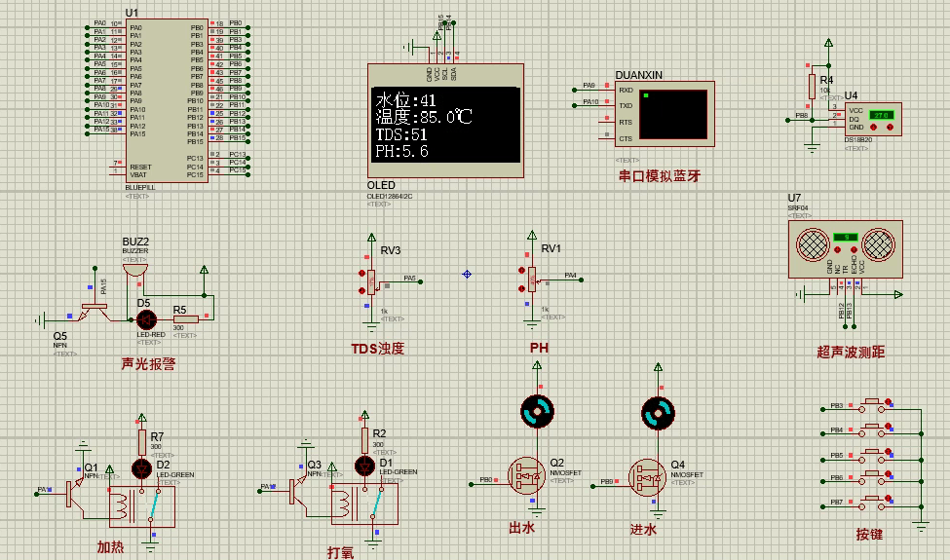Click the OLED display showing 水位:41
Viewport: 950px width, 560px height.
click(446, 123)
